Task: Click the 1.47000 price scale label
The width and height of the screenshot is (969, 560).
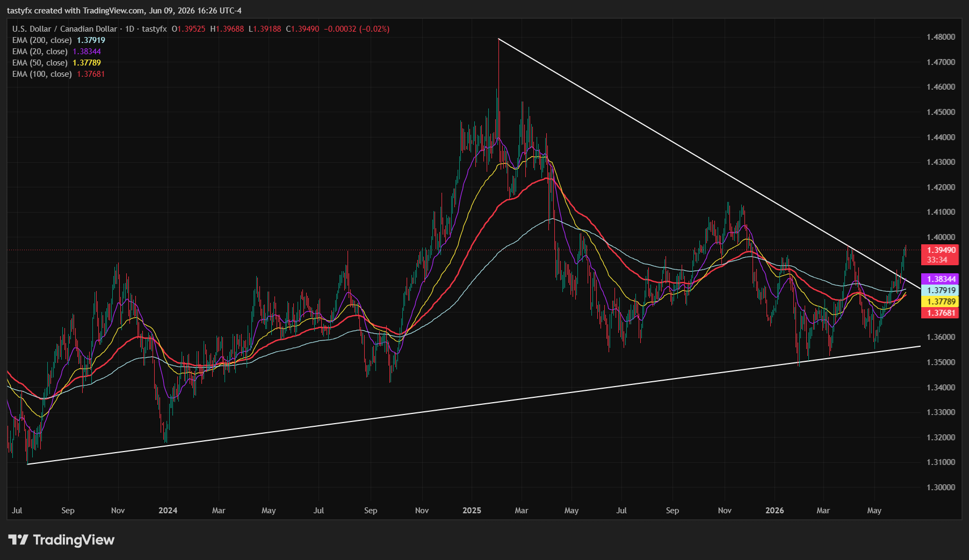Action: tap(941, 62)
